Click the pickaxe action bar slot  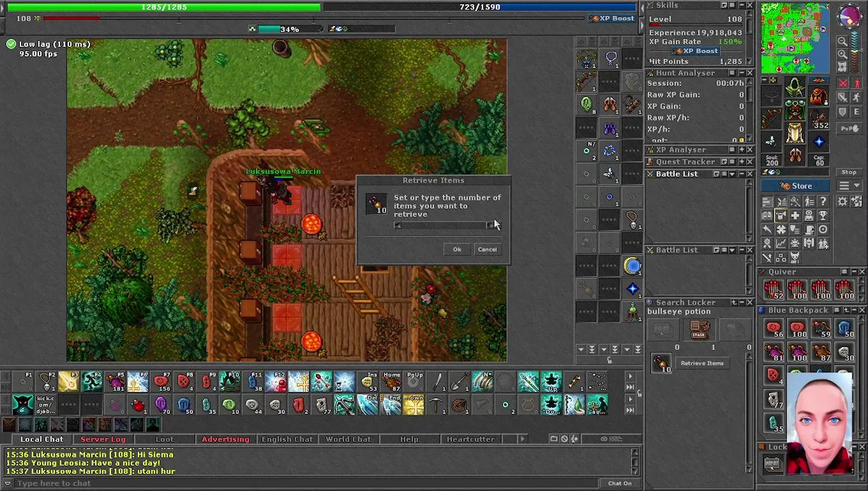click(437, 405)
